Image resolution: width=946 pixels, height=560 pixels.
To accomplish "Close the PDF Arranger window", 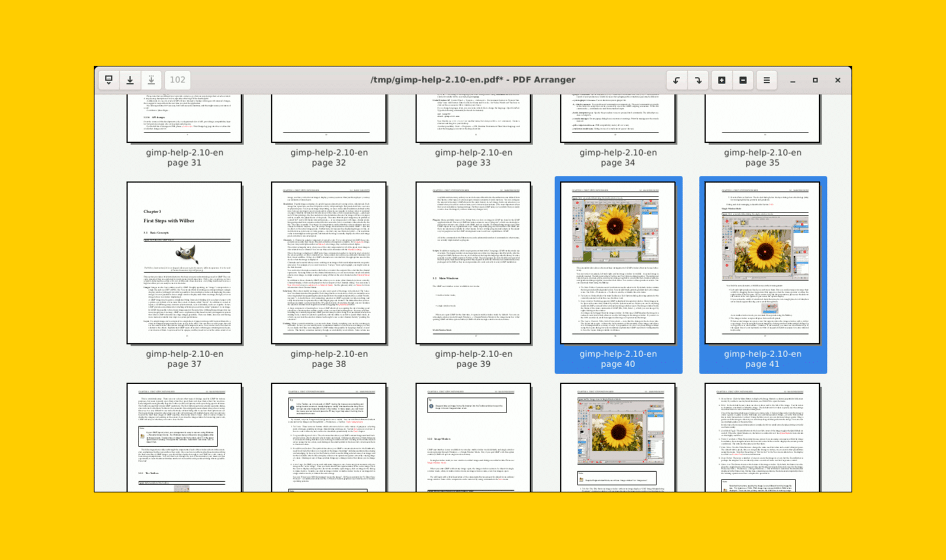I will 838,80.
